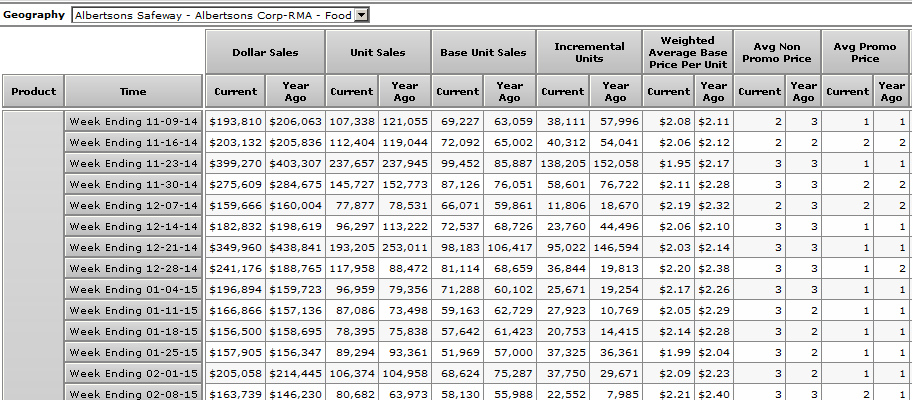The image size is (912, 400).
Task: Select the Incremental Units column header
Action: click(x=589, y=52)
